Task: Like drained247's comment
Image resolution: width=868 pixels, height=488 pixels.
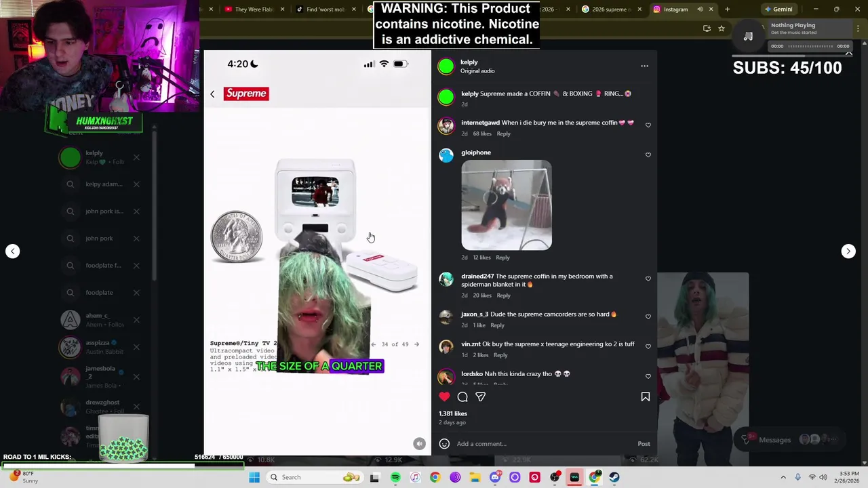Action: coord(648,279)
